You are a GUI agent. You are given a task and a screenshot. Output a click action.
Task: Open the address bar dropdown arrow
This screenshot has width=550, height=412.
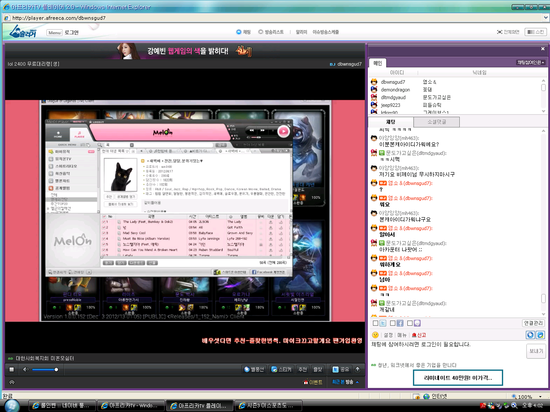point(545,18)
